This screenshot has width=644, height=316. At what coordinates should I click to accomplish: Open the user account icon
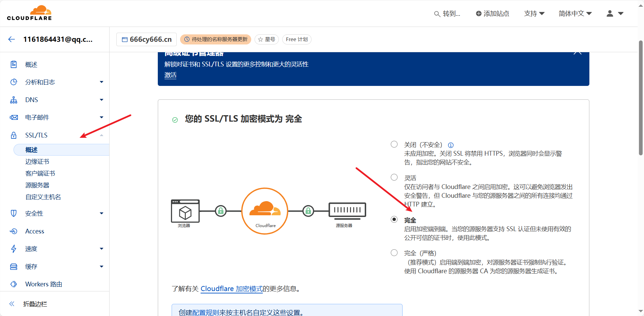point(610,13)
